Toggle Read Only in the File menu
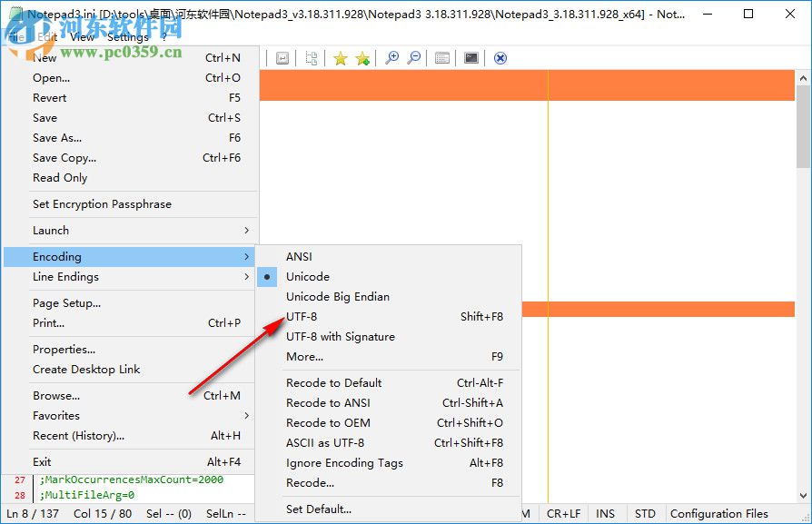The image size is (812, 524). click(x=129, y=178)
